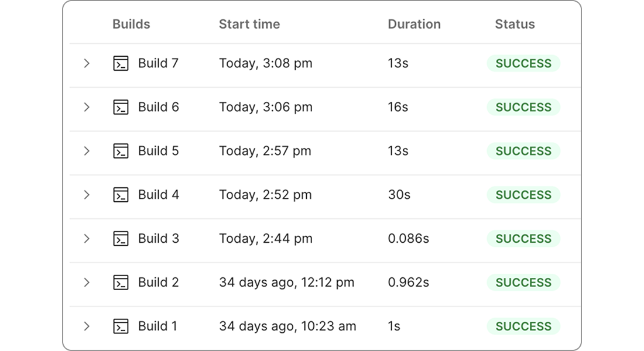
Task: Expand the Build 2 row chevron
Action: pos(87,283)
